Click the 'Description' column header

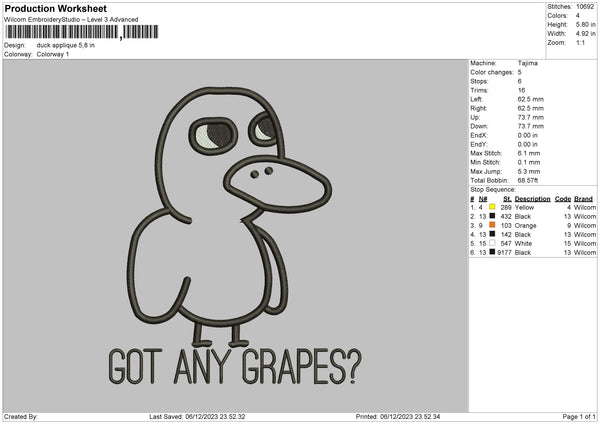(532, 199)
